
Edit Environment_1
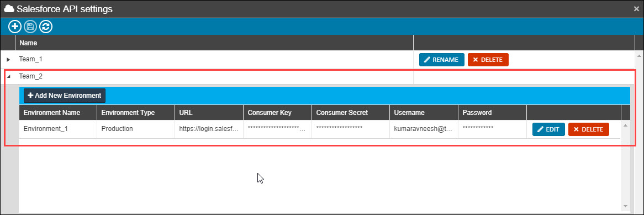point(548,129)
